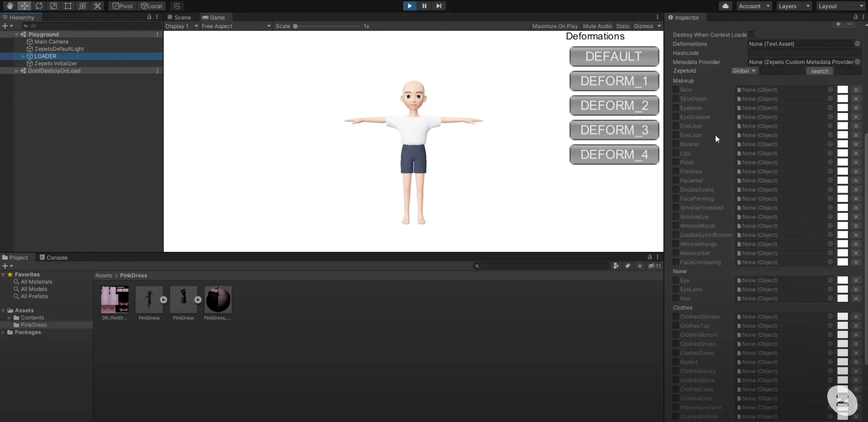Switch to the Project tab
868x422 pixels.
(x=15, y=257)
